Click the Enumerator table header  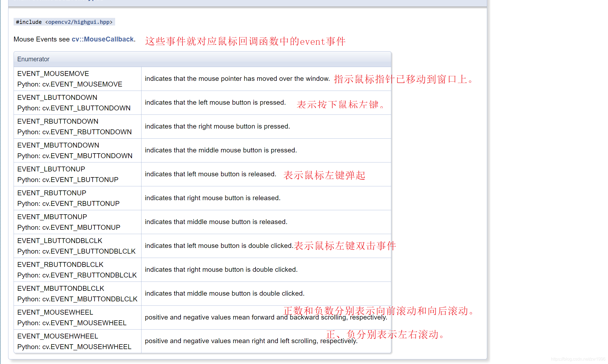(x=33, y=59)
